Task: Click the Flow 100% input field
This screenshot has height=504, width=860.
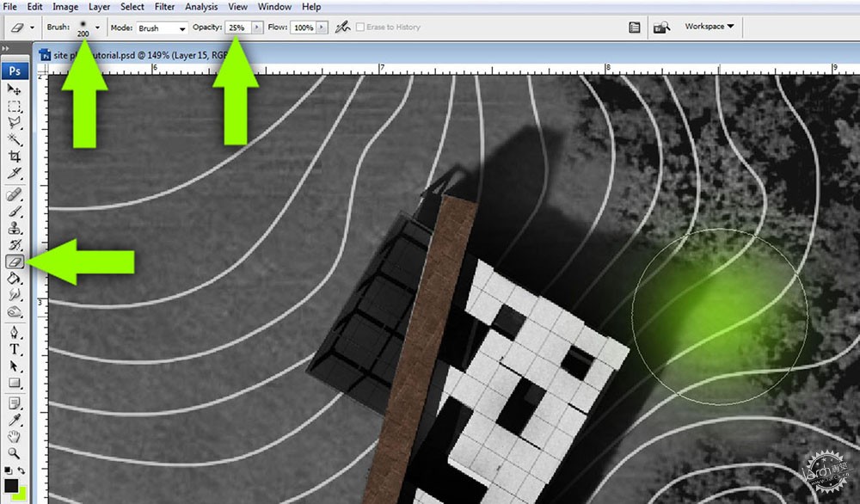Action: [x=304, y=27]
